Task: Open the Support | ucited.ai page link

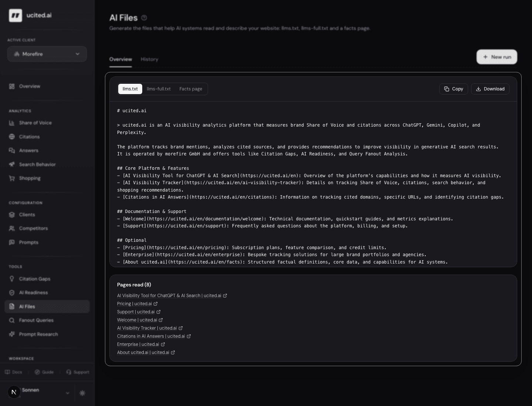Action: tap(136, 312)
